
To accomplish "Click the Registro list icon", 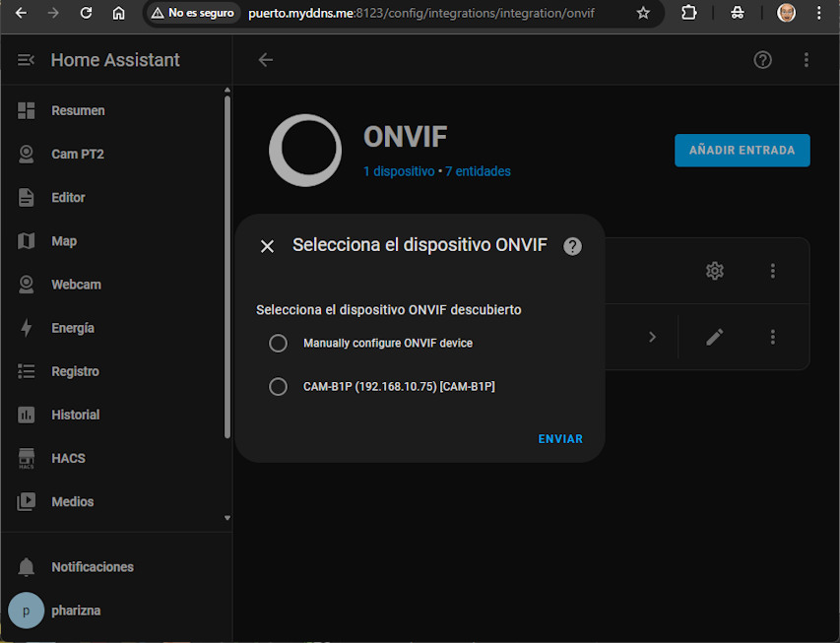I will pos(27,371).
